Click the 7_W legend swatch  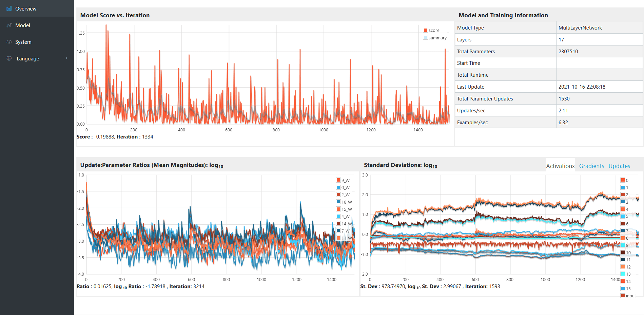click(x=338, y=231)
